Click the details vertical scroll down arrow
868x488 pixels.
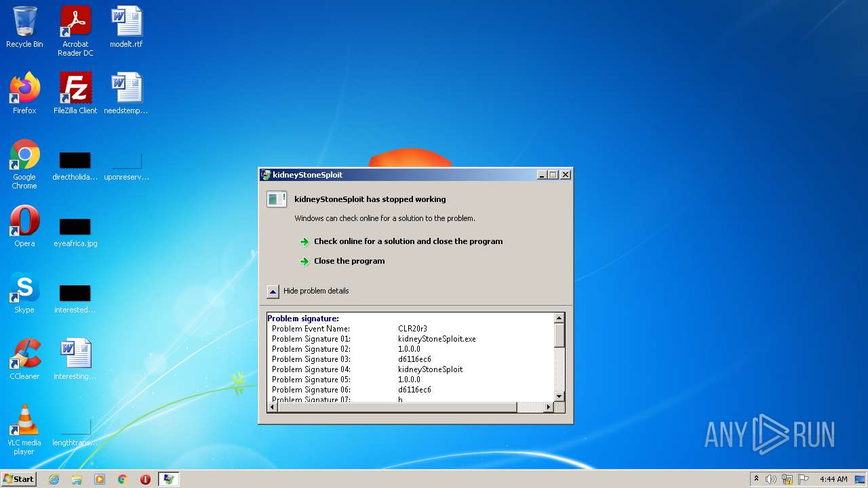[x=559, y=396]
